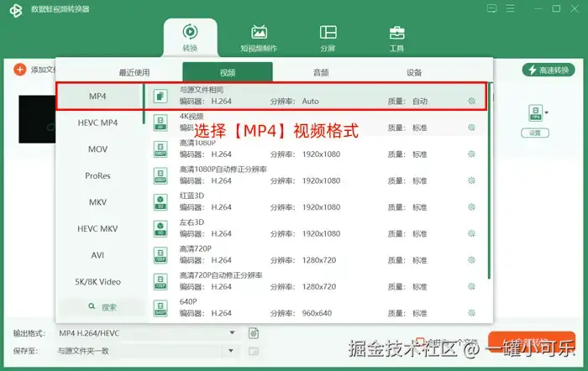588x371 pixels.
Task: Open the hamburger menu in title bar
Action: tap(510, 8)
